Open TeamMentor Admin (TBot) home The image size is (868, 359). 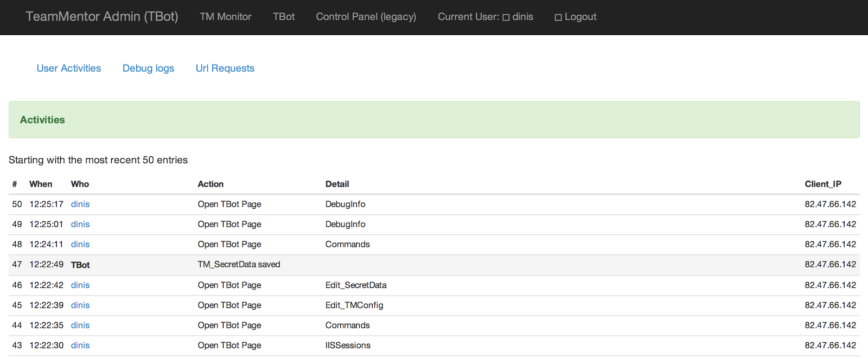(102, 16)
